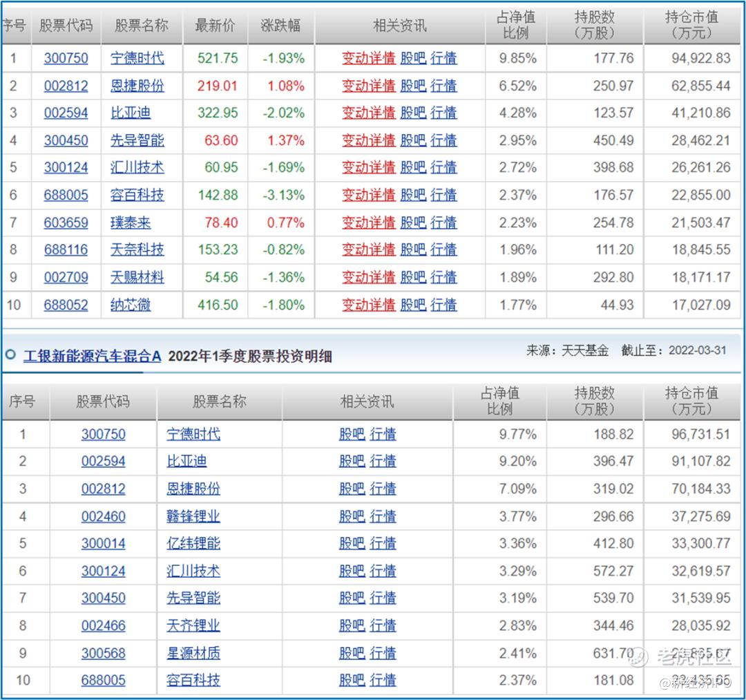This screenshot has width=746, height=700.
Task: Open 行情 for 比亚迪 in the lower table
Action: pyautogui.click(x=383, y=462)
